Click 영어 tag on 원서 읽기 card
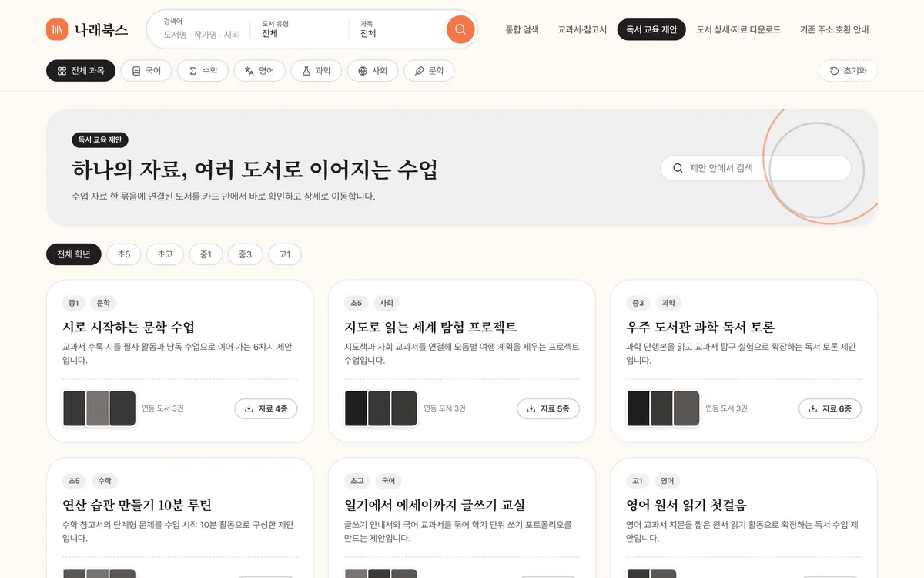The height and width of the screenshot is (578, 924). [x=667, y=481]
